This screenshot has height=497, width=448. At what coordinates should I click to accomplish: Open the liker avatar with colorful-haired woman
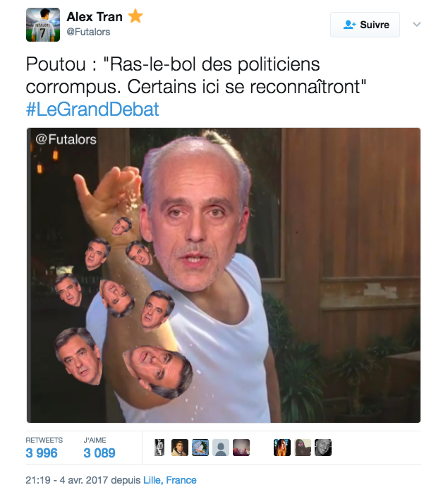click(x=282, y=448)
